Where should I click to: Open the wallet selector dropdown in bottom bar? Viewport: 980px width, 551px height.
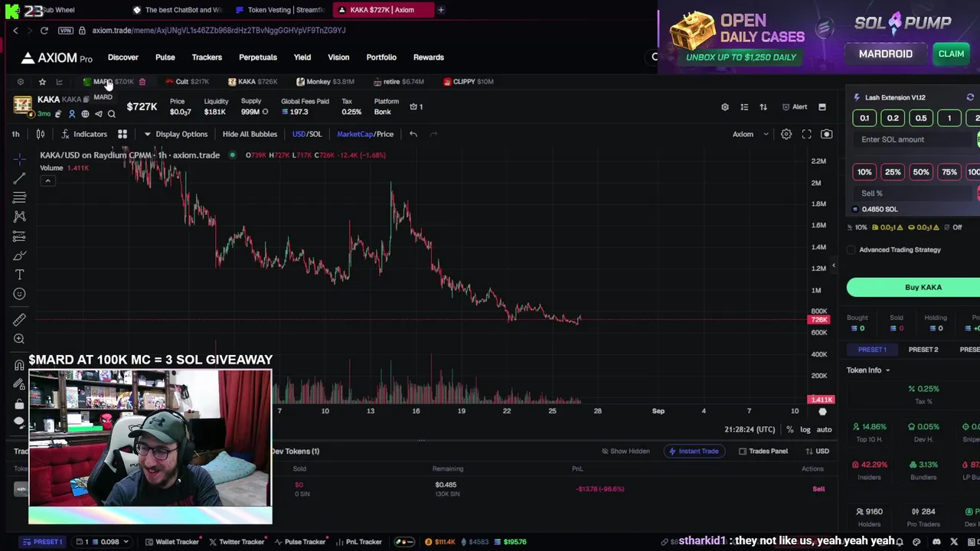coord(103,542)
